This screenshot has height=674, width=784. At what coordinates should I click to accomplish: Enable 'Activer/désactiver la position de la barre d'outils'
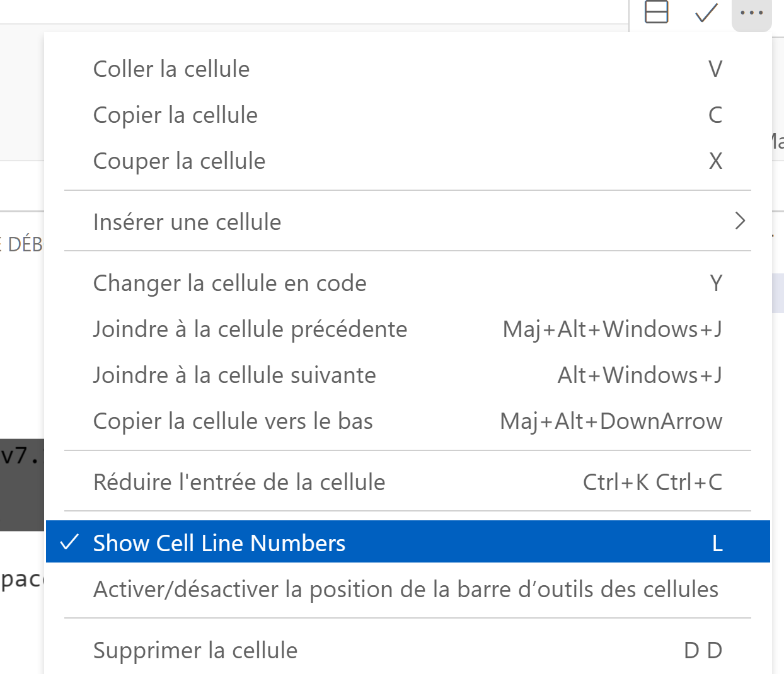[405, 589]
